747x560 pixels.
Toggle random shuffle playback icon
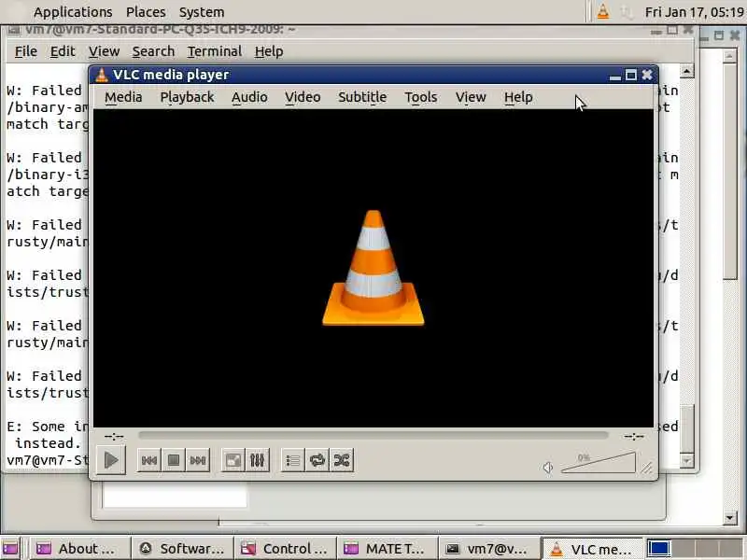point(342,460)
